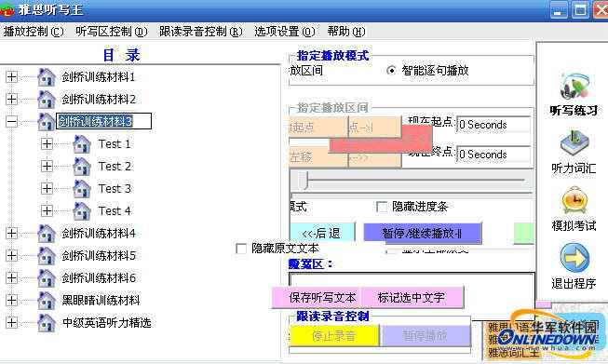Open 跟读录音控制(R) menu

[201, 32]
